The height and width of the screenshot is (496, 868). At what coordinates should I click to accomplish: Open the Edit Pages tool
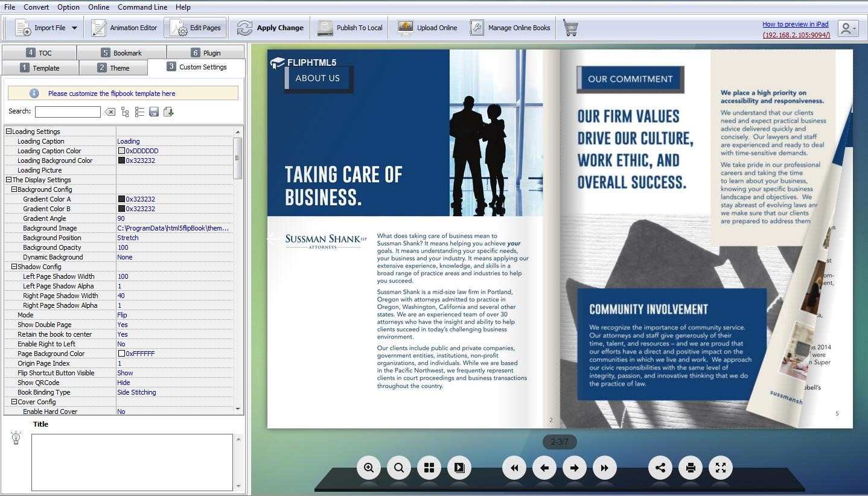pyautogui.click(x=196, y=28)
